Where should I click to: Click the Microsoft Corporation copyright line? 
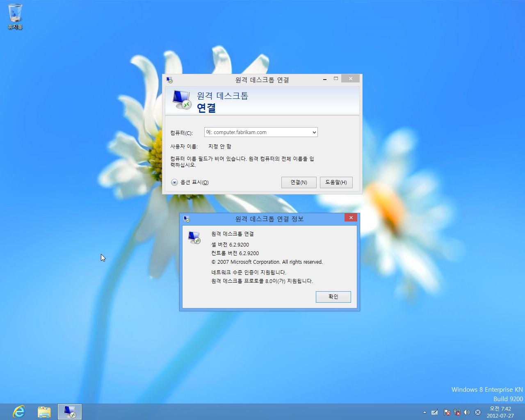[267, 262]
